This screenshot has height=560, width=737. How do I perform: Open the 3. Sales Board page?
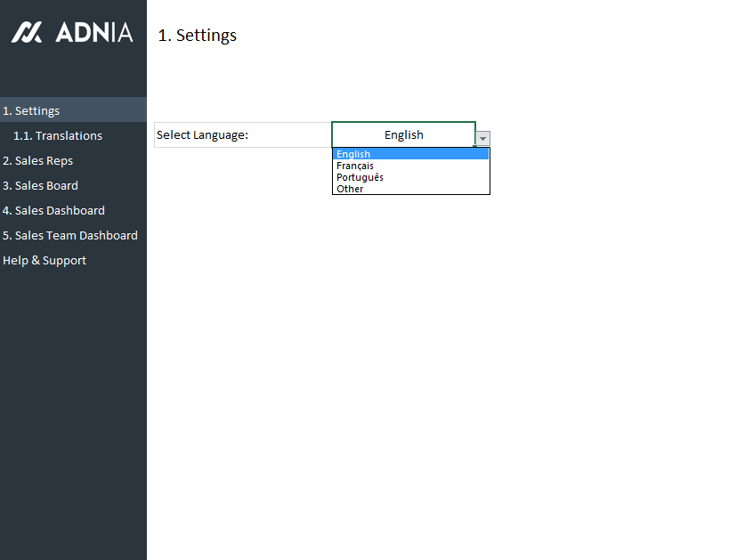(41, 185)
